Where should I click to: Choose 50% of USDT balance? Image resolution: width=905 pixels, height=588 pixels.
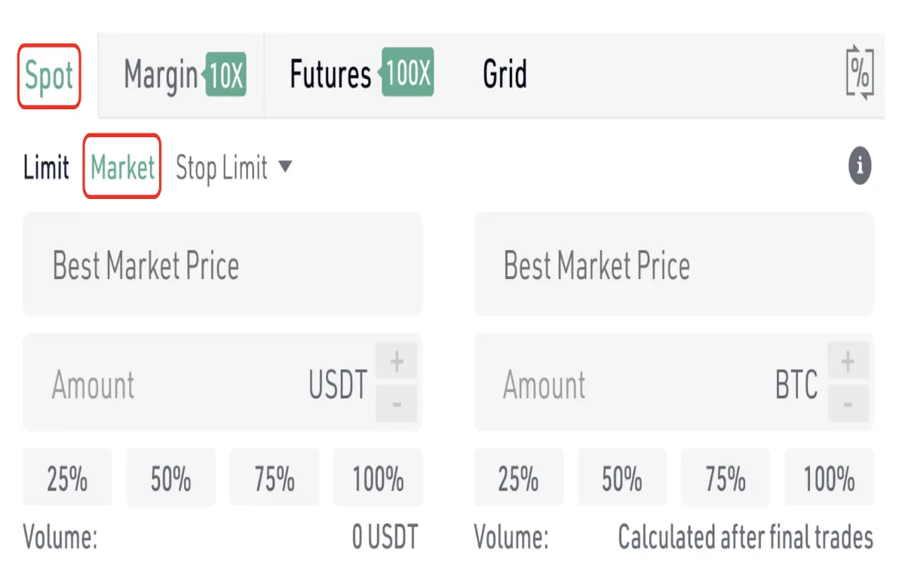(170, 478)
